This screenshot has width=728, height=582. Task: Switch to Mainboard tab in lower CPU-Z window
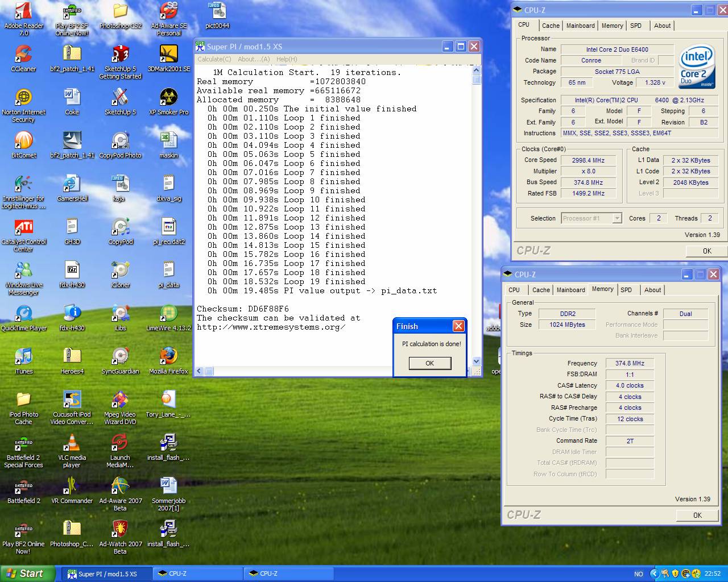tap(570, 290)
